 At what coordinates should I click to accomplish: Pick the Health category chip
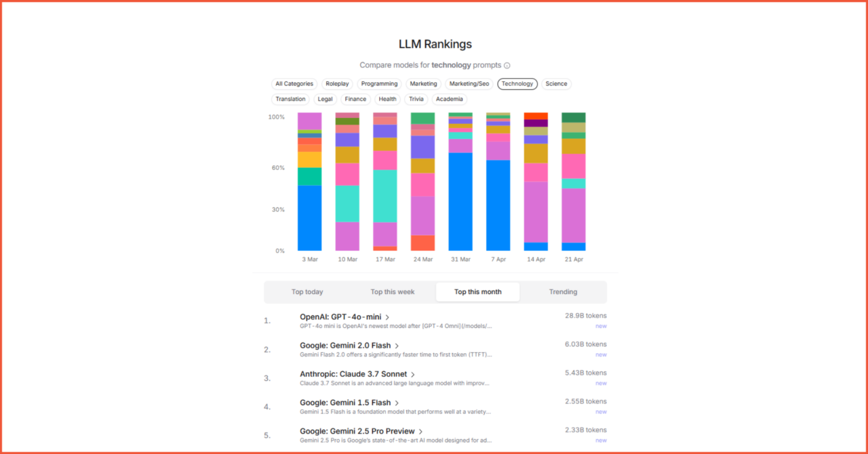pyautogui.click(x=388, y=99)
